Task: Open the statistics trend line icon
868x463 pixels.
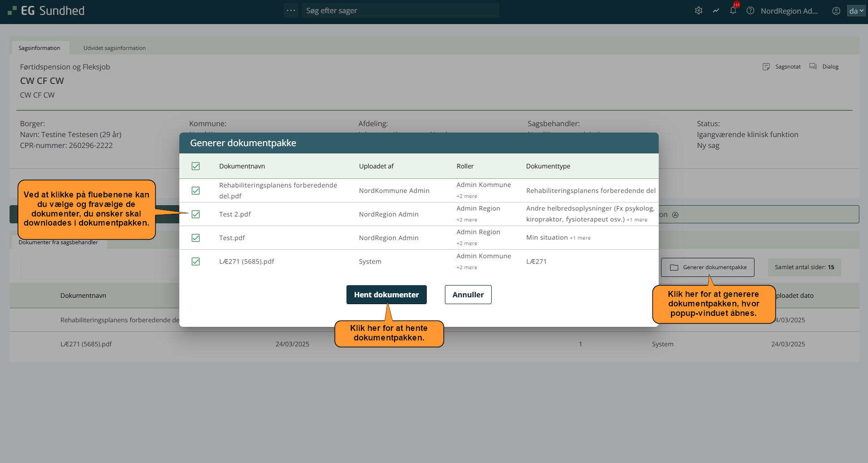Action: tap(716, 10)
